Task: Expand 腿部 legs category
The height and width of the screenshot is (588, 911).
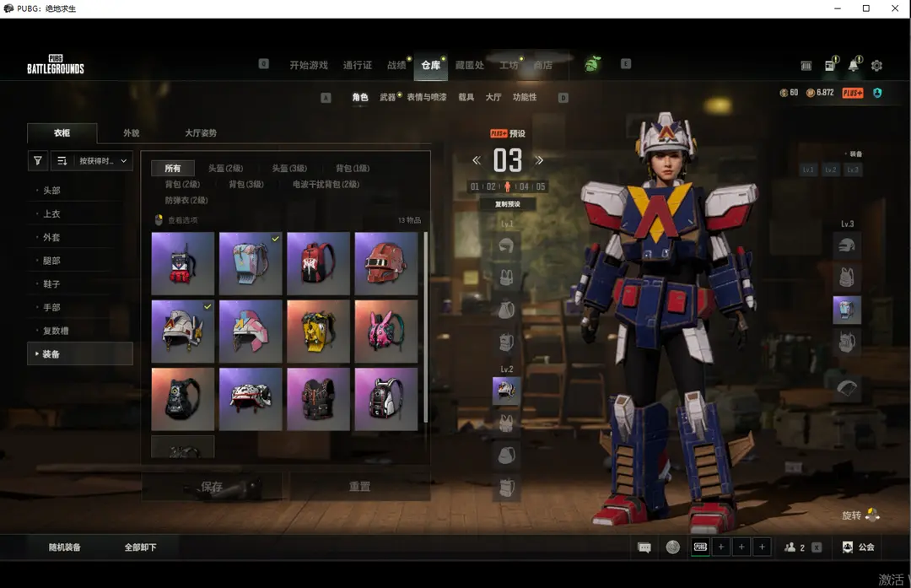Action: (79, 261)
